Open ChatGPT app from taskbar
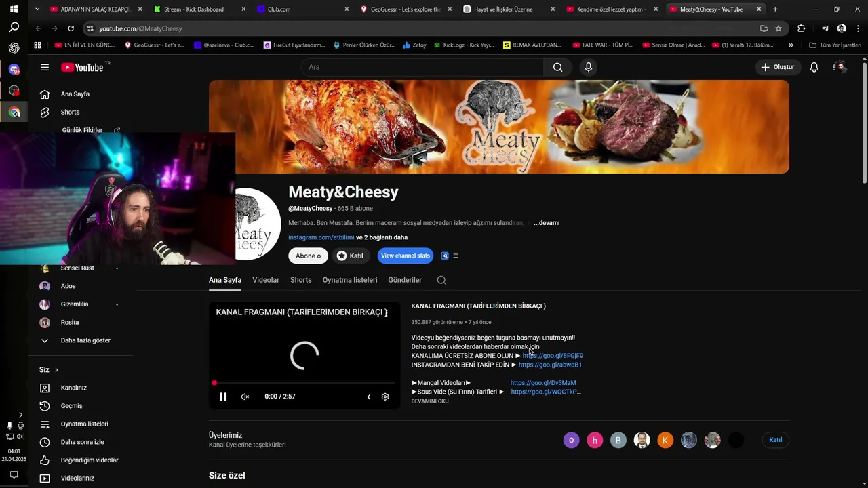Image resolution: width=868 pixels, height=488 pixels. (14, 48)
